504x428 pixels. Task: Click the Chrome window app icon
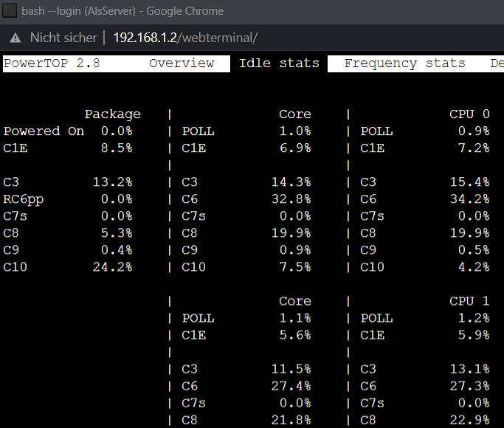(10, 10)
